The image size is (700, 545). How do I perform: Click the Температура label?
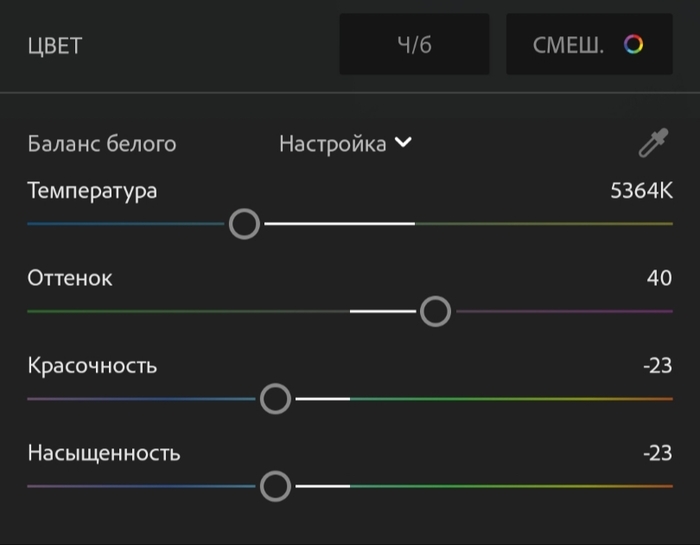(x=92, y=190)
